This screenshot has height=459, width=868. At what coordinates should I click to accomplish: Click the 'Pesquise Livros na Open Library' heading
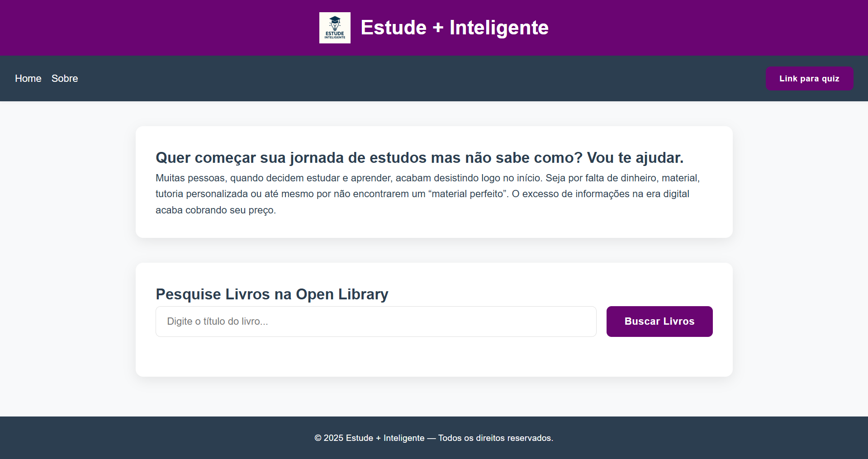272,294
